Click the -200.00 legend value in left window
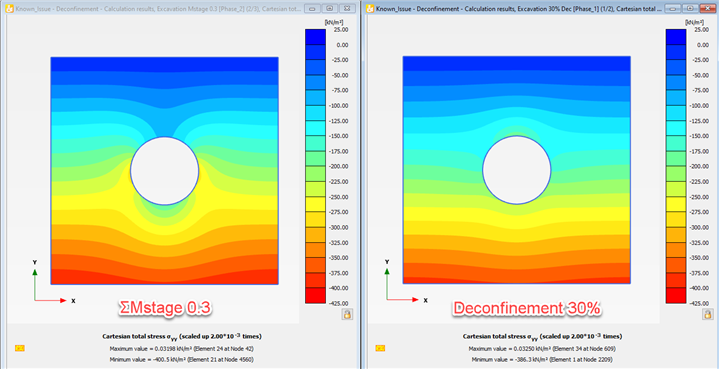The image size is (719, 369). (x=339, y=166)
